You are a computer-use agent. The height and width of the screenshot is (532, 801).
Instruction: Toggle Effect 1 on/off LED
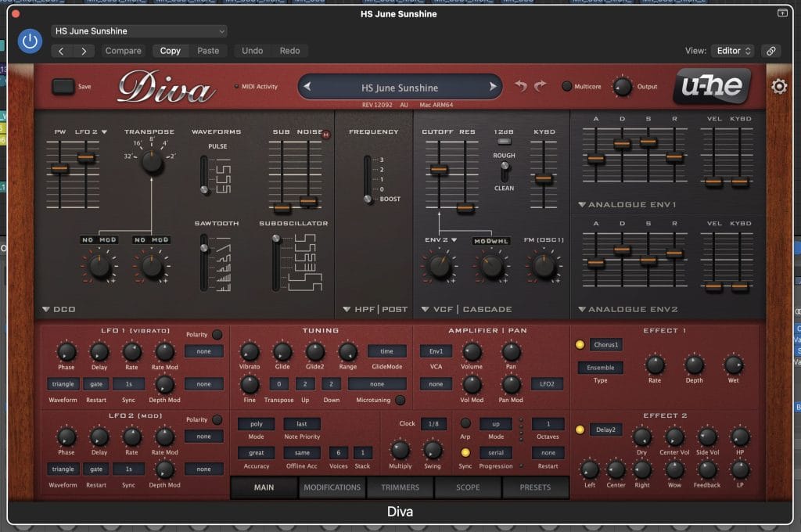tap(580, 344)
